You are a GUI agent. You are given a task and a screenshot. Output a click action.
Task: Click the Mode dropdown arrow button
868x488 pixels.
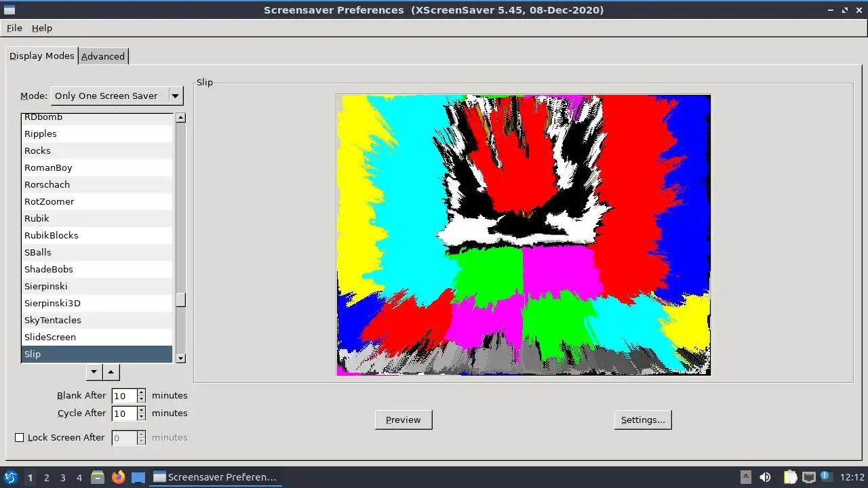point(175,96)
